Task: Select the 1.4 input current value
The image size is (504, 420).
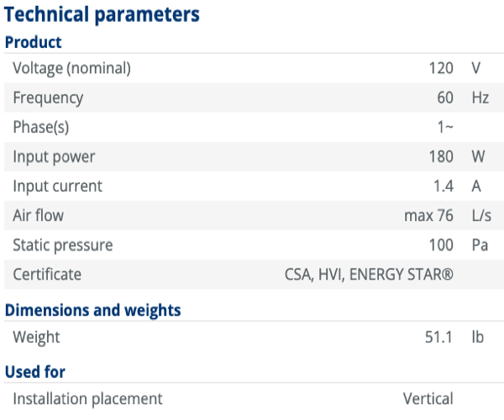Action: [444, 186]
